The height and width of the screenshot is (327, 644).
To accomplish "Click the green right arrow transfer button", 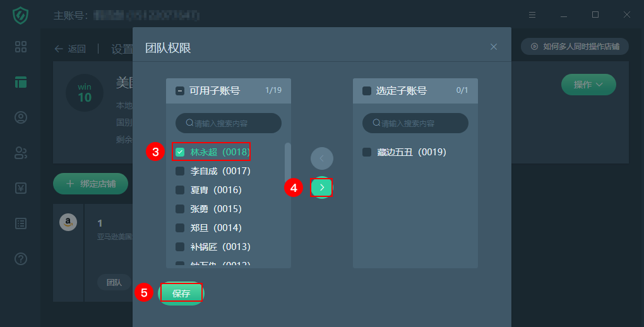I will coord(321,187).
